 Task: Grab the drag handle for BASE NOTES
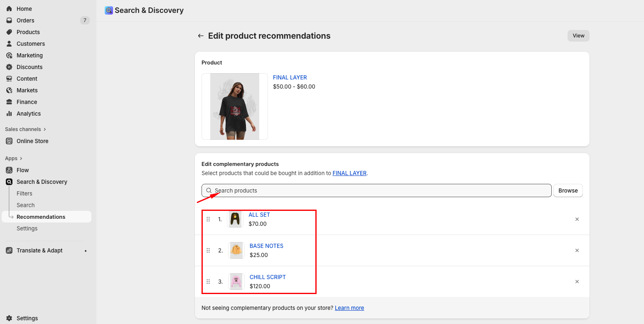coord(208,250)
